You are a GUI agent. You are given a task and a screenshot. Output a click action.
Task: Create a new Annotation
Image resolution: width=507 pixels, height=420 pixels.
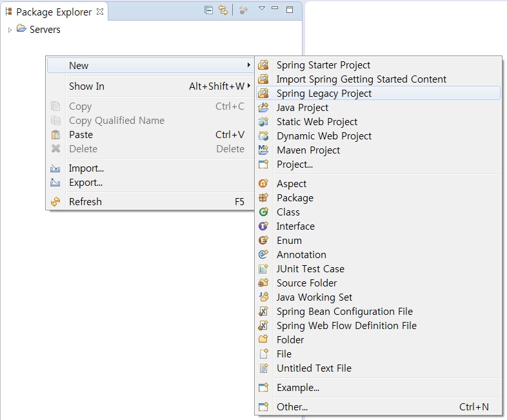[x=378, y=254]
